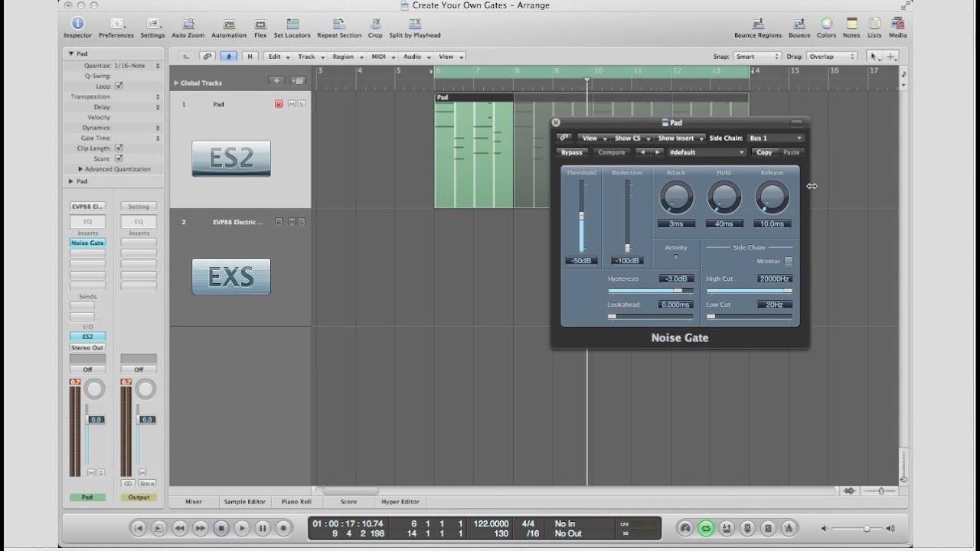This screenshot has height=551, width=980.
Task: Click the duplicate track button
Action: (x=298, y=80)
